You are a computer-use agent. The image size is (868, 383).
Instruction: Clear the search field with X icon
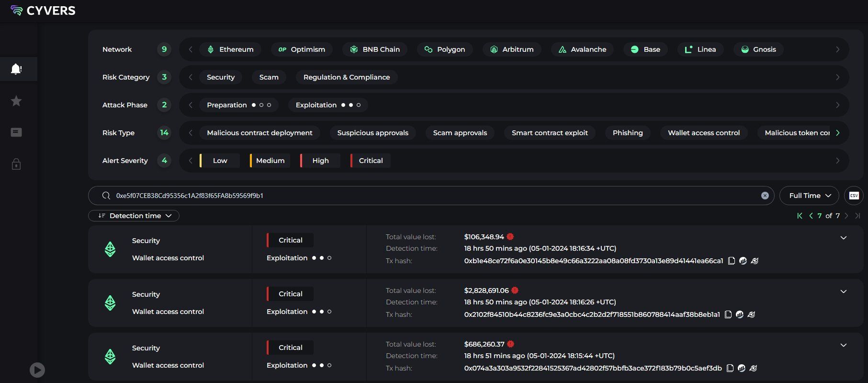[x=765, y=196]
